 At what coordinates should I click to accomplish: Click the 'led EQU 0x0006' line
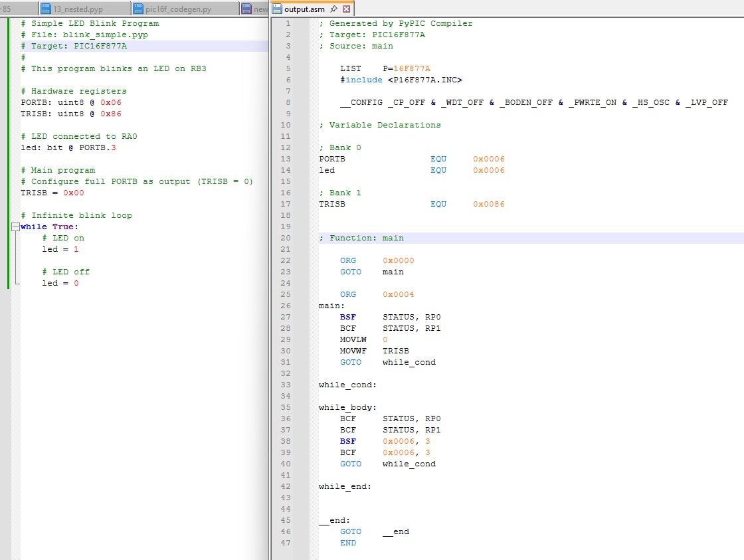411,170
